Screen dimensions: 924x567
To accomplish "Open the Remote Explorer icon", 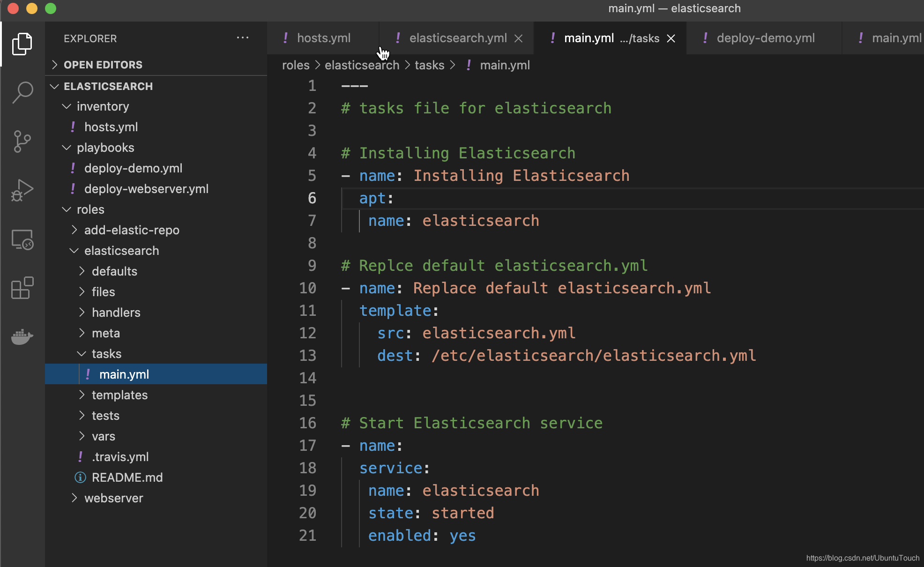I will click(22, 239).
